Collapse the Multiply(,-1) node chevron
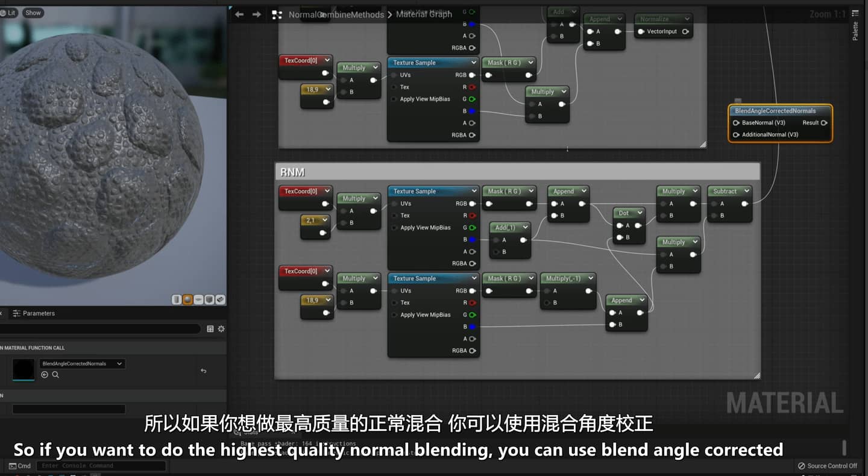868x476 pixels. [x=590, y=278]
